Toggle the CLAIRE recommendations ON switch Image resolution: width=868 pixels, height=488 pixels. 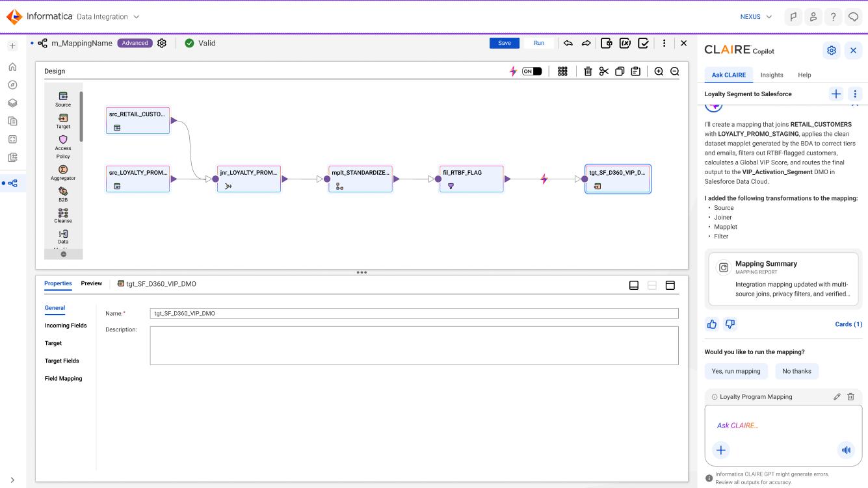tap(532, 71)
